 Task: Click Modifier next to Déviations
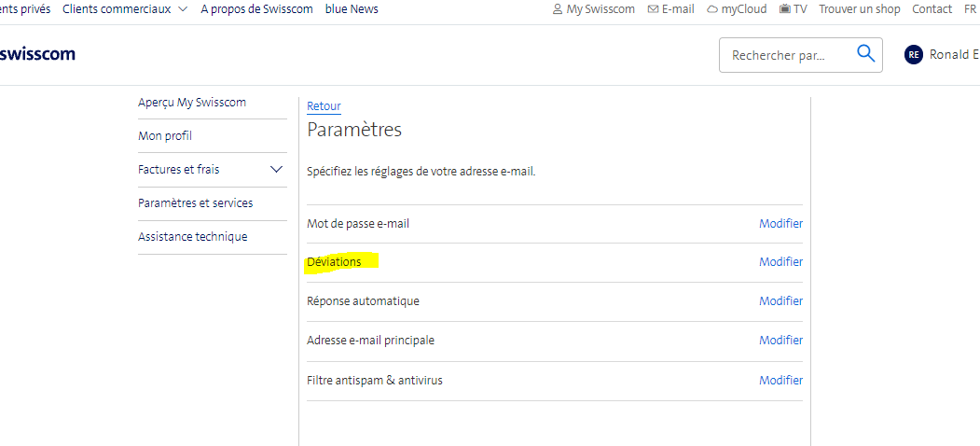click(x=780, y=262)
